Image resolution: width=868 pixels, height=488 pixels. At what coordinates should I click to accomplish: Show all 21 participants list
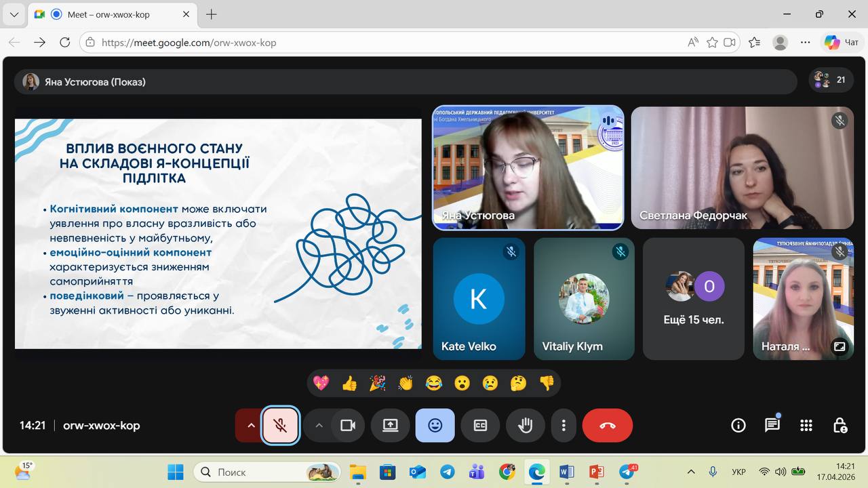pyautogui.click(x=831, y=80)
